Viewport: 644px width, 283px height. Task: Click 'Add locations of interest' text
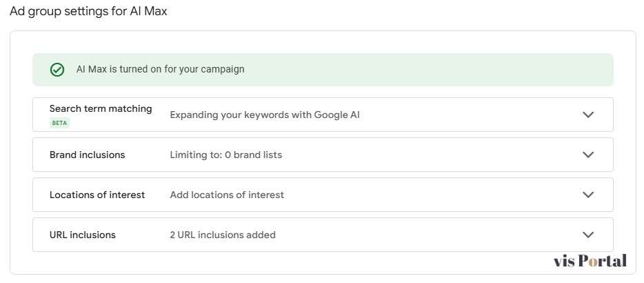[227, 195]
